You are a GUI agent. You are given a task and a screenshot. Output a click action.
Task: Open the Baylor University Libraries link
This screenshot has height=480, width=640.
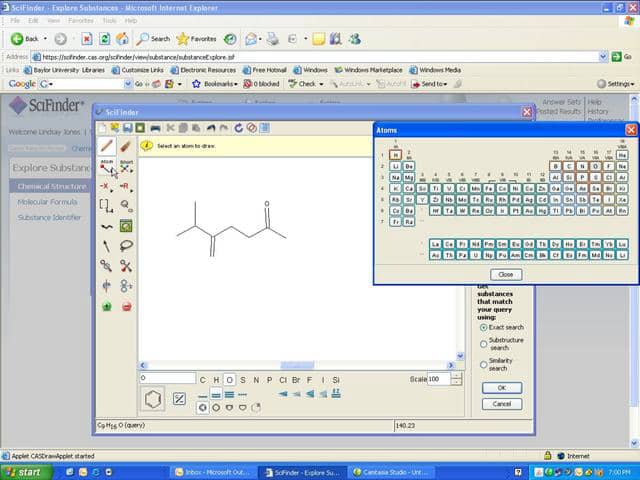64,70
